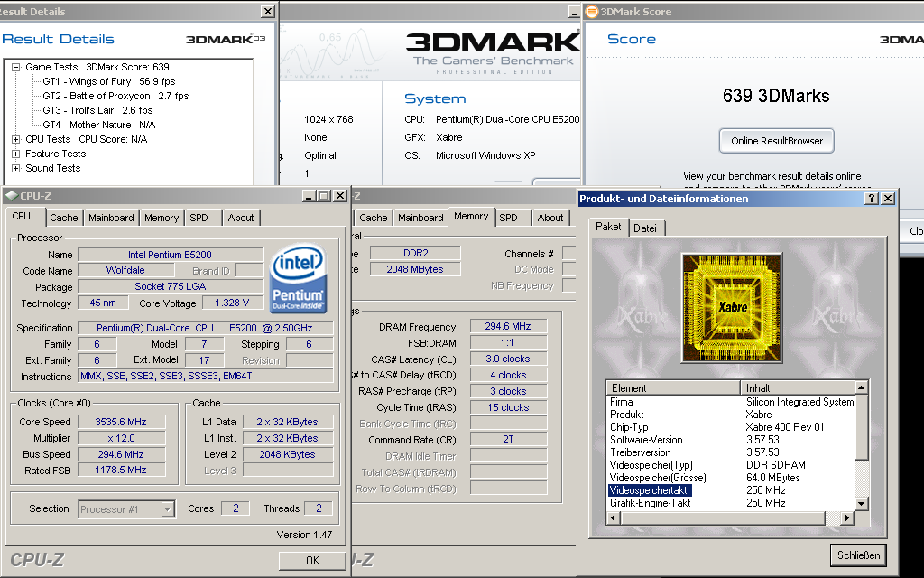Select the Treiberversion row
Screen dimensions: 924x578
click(x=731, y=452)
